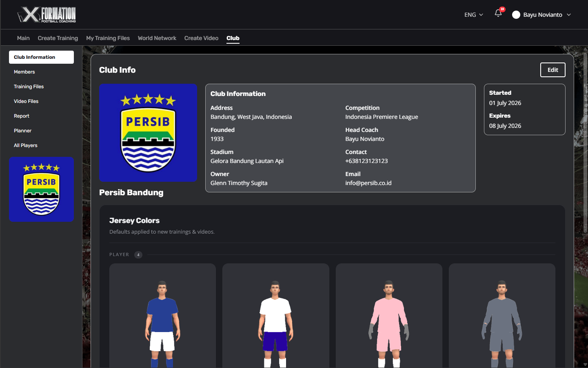
Task: Click the owner name Glenn Timothy Sugita
Action: pyautogui.click(x=239, y=183)
